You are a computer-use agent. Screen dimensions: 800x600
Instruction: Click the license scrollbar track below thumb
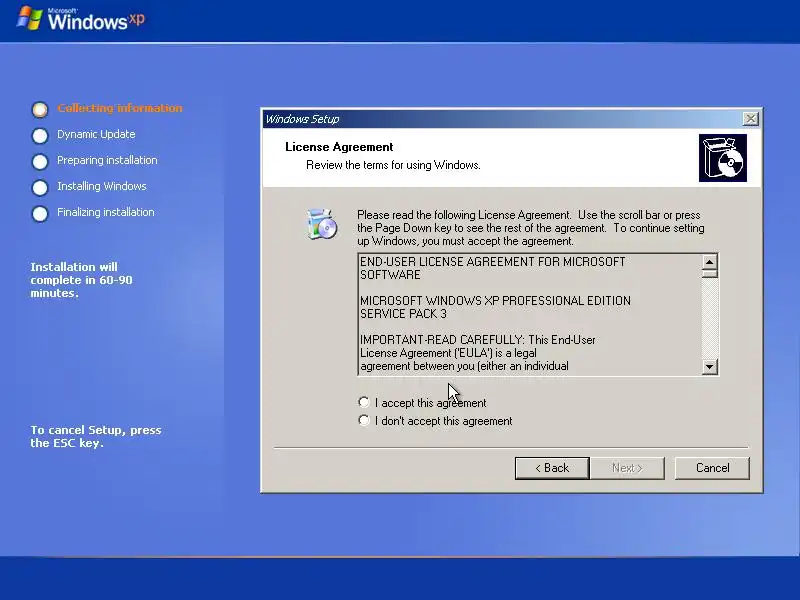(709, 318)
